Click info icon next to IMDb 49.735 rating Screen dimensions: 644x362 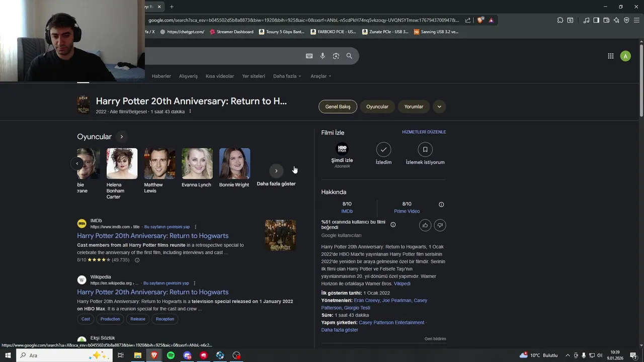coord(137,260)
